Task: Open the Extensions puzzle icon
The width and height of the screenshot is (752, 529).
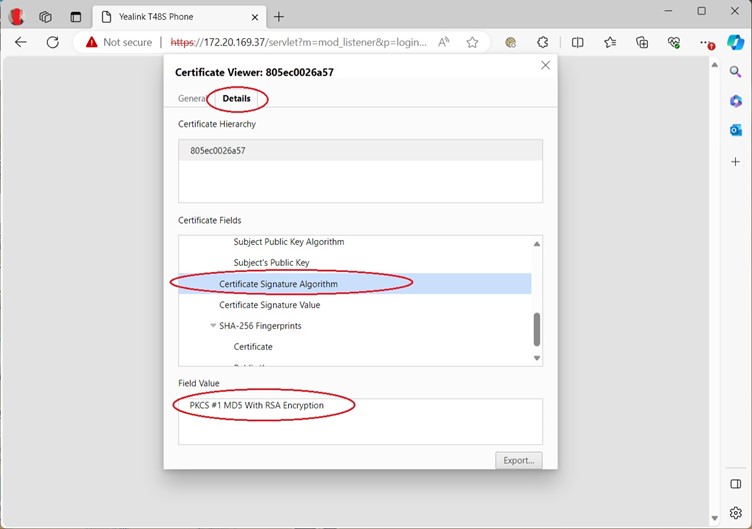Action: pos(543,42)
